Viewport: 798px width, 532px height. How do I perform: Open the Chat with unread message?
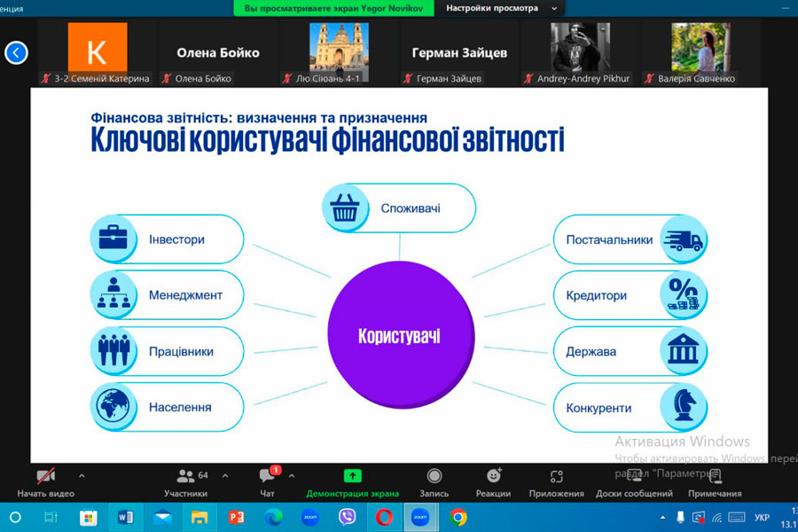[267, 482]
